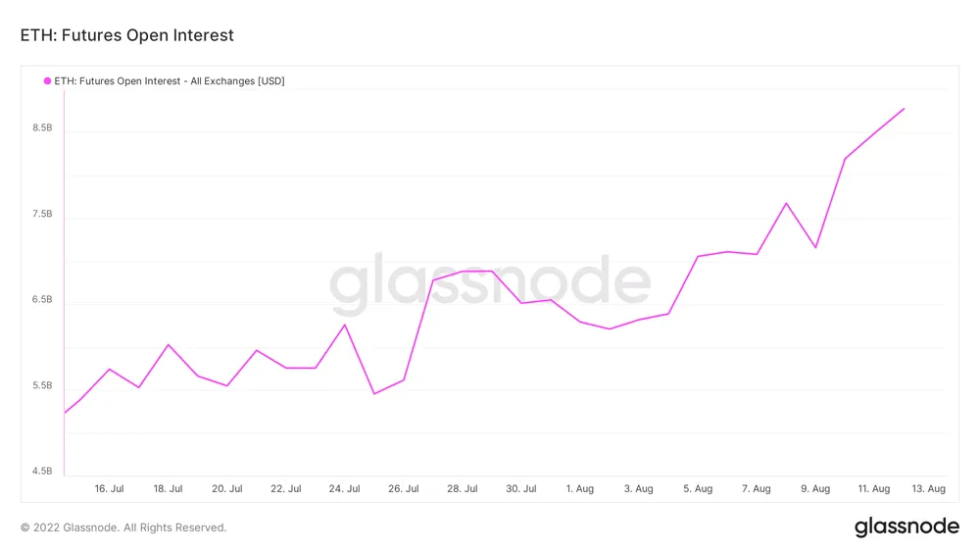The image size is (980, 552).
Task: Click the 8.5B y-axis label
Action: click(x=42, y=128)
